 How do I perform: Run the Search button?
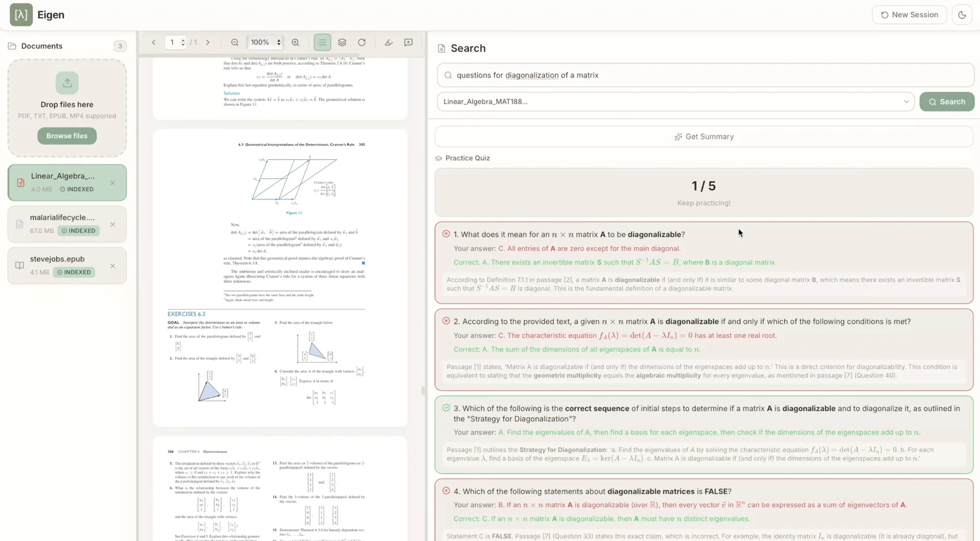[x=947, y=102]
